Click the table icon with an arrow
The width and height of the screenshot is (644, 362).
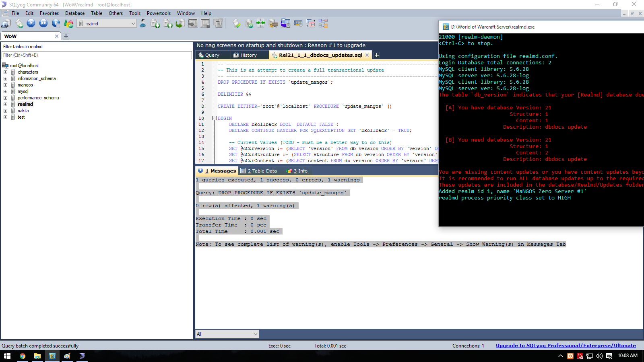click(x=193, y=23)
